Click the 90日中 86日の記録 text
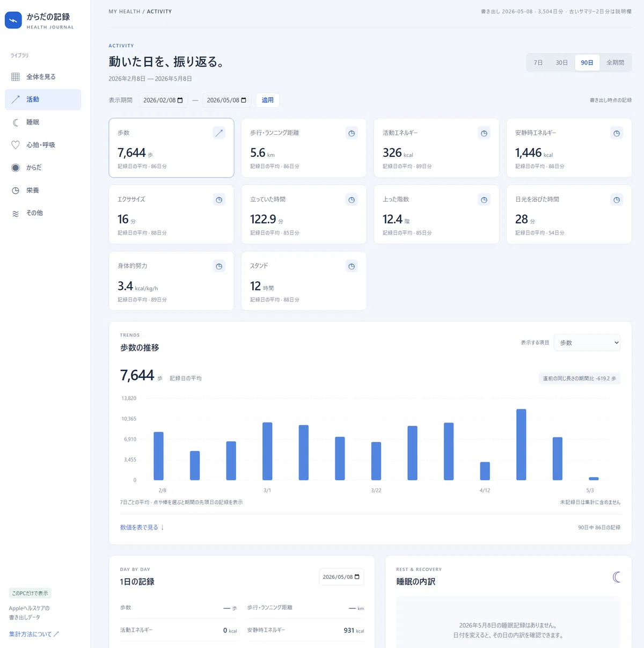This screenshot has width=644, height=648. click(599, 528)
